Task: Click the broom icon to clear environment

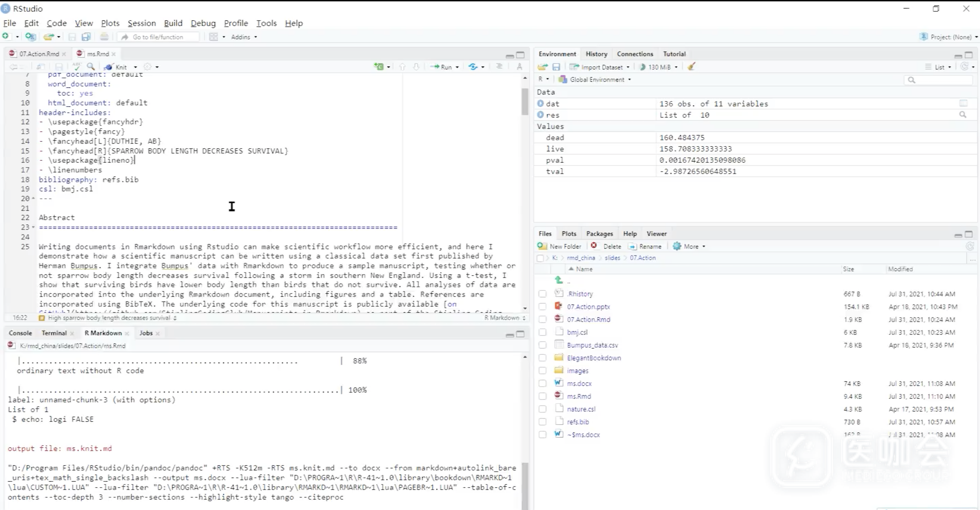Action: tap(691, 67)
